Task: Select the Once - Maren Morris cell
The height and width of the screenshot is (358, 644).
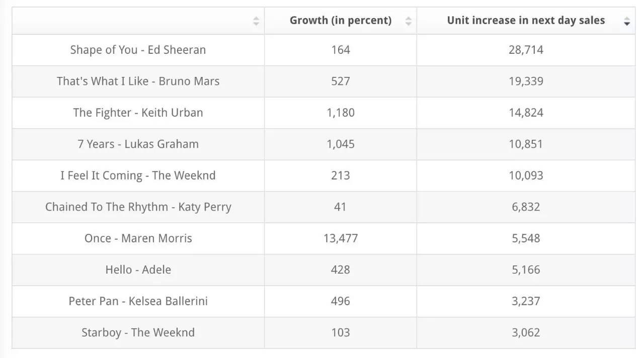Action: point(138,238)
